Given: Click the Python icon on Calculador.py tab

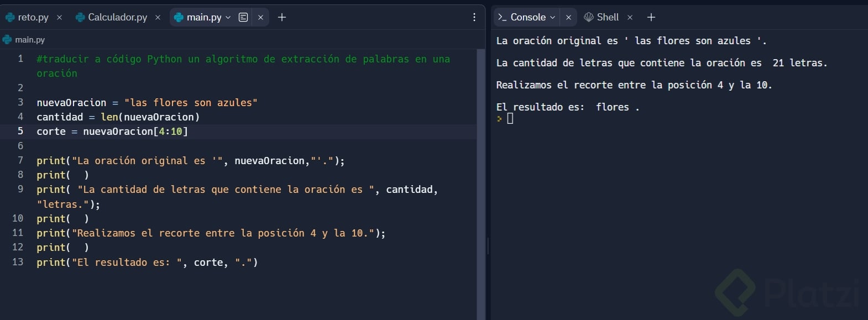Looking at the screenshot, I should (80, 18).
